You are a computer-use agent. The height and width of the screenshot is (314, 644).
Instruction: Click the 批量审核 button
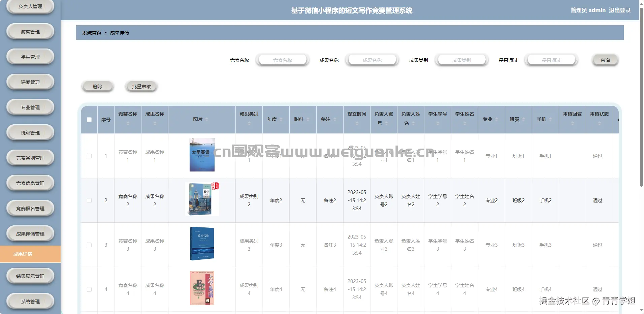[x=141, y=87]
